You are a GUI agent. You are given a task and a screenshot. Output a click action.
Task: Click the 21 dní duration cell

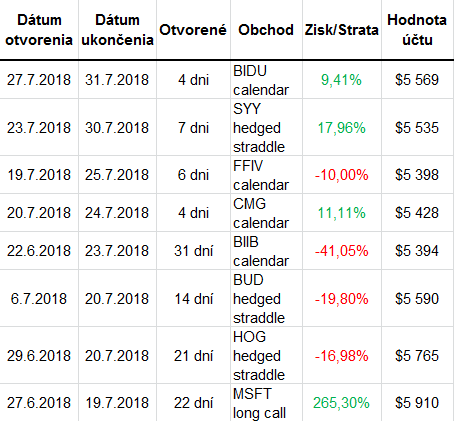click(193, 355)
